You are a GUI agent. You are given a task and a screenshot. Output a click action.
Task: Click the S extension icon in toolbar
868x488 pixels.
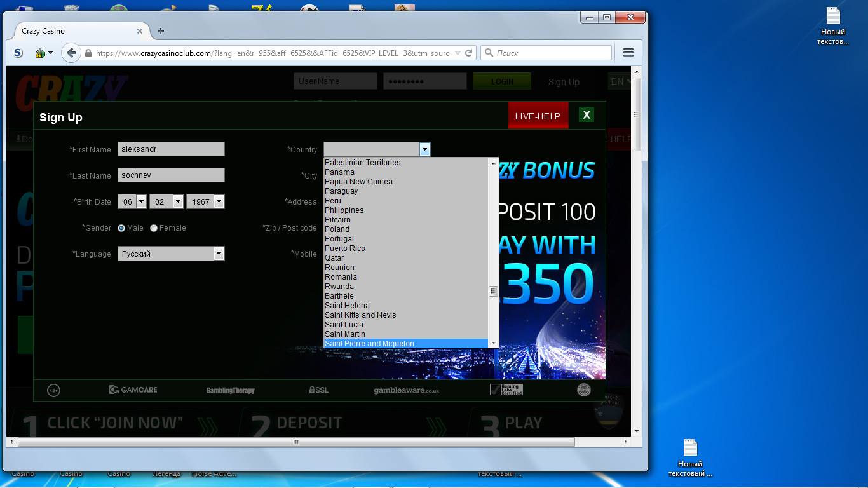tap(18, 53)
